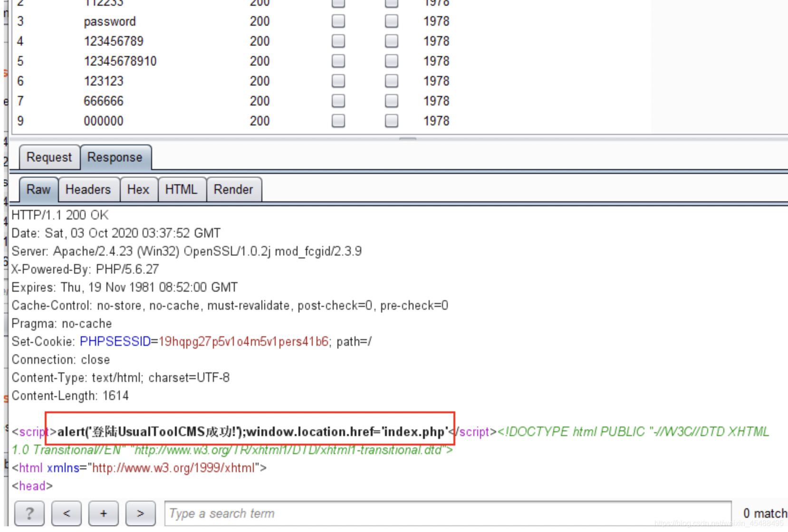Switch to the Response tab

(115, 157)
